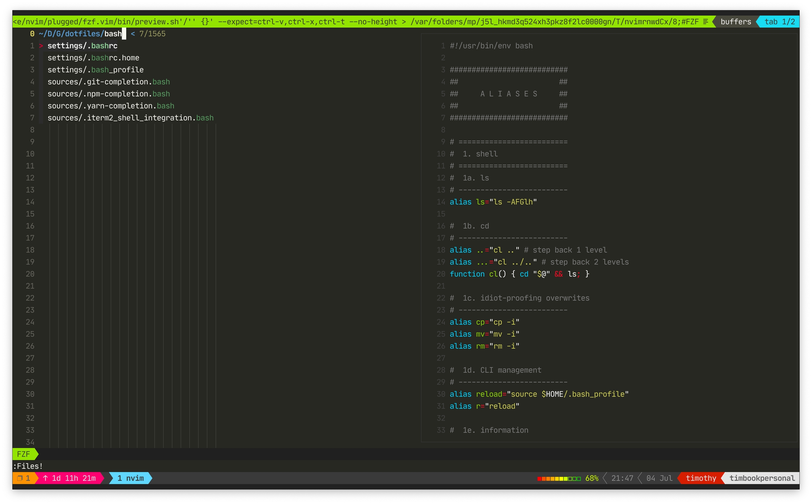The image size is (812, 504).
Task: Select settings/.bash_profile in the file list
Action: (96, 70)
